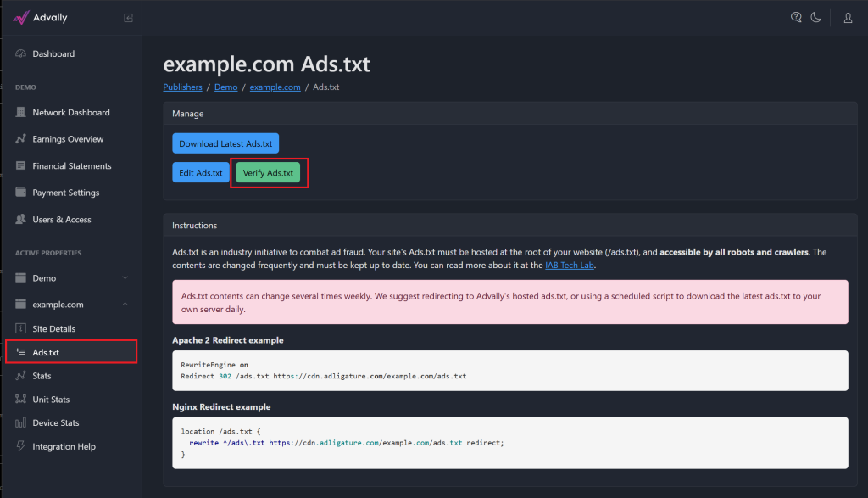
Task: Click the 'Manage' panel header
Action: click(509, 114)
